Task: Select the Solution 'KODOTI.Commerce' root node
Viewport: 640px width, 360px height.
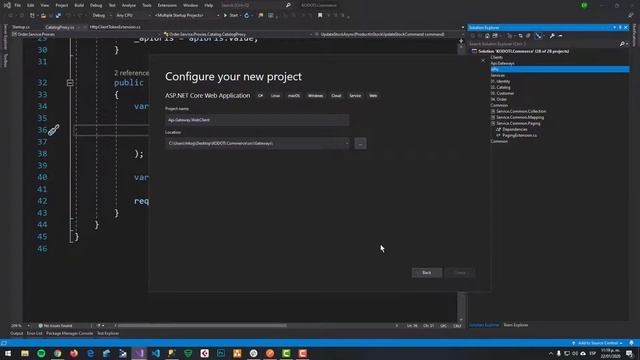Action: coord(524,51)
